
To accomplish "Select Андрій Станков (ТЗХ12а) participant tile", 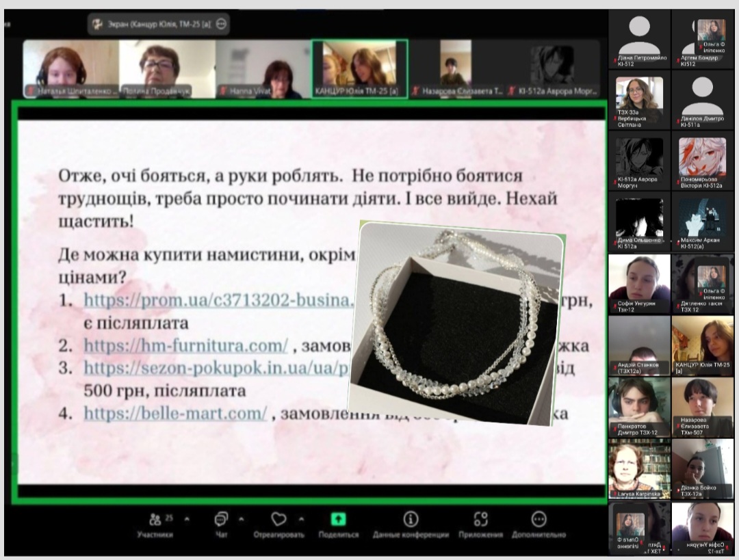I will [640, 345].
